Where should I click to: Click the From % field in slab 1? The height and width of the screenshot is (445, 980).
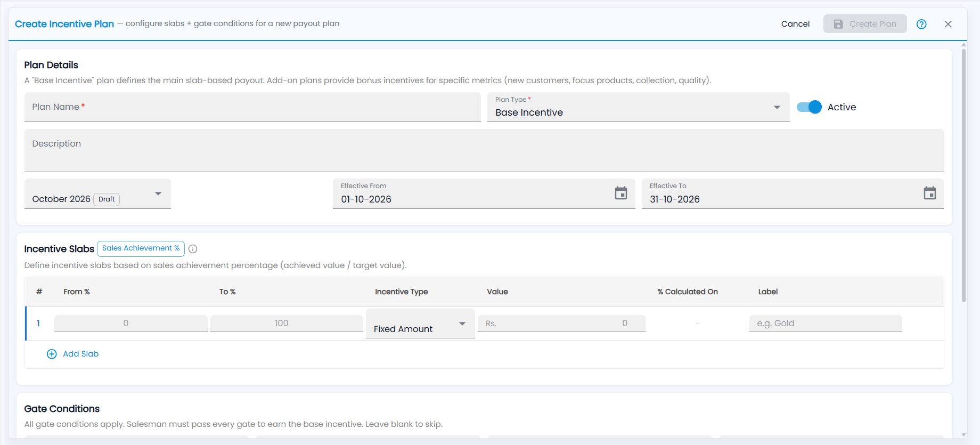[131, 323]
